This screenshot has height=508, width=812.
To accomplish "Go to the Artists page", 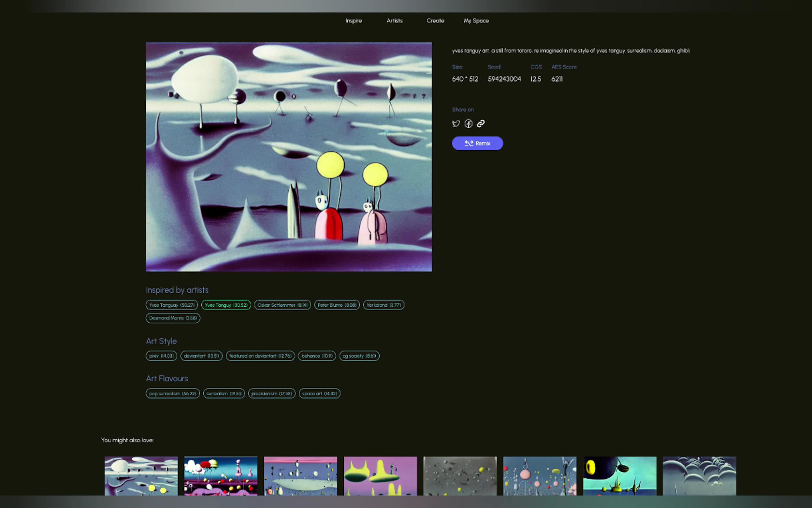I will [x=394, y=21].
